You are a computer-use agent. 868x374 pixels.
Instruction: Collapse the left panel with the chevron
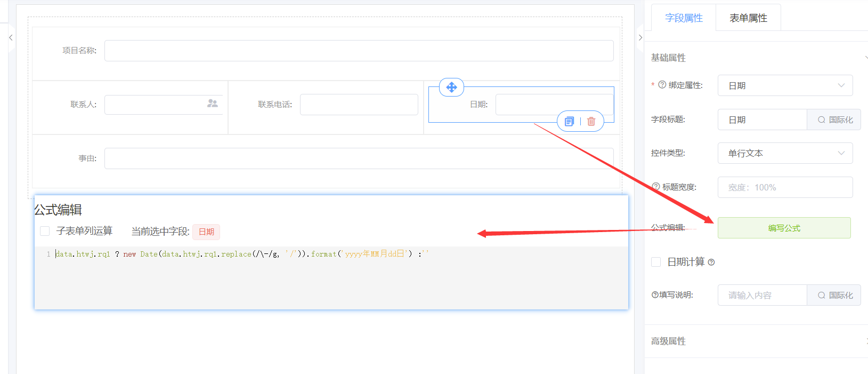pos(11,38)
